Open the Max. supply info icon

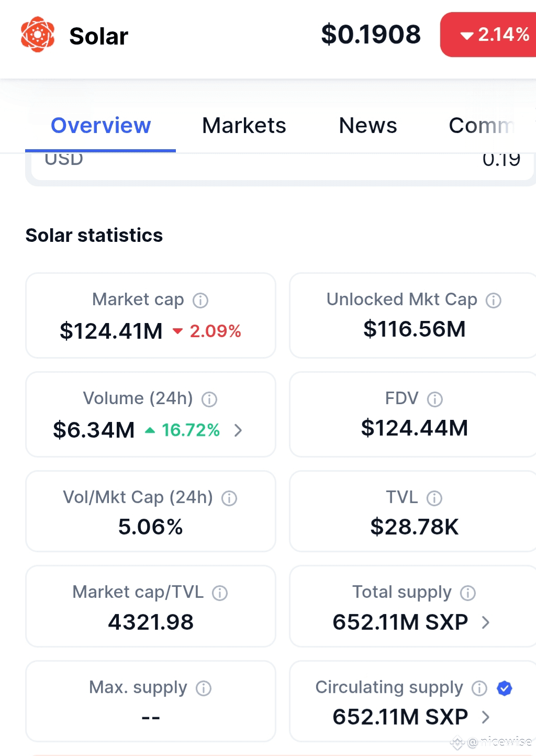click(204, 688)
